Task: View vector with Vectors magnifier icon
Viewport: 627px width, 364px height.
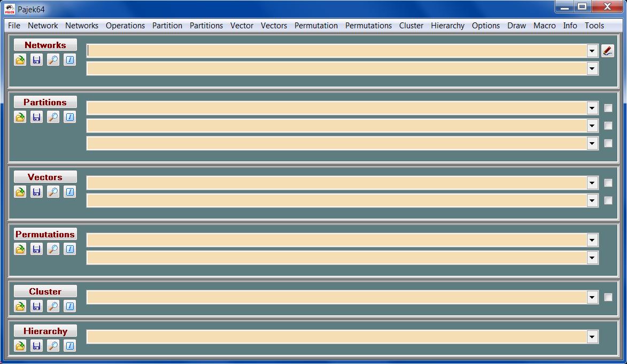Action: (53, 192)
